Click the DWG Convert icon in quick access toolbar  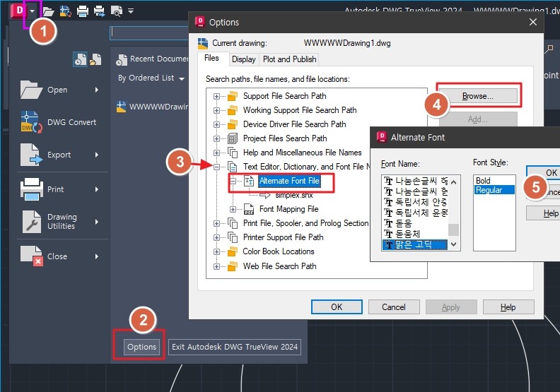click(x=65, y=11)
